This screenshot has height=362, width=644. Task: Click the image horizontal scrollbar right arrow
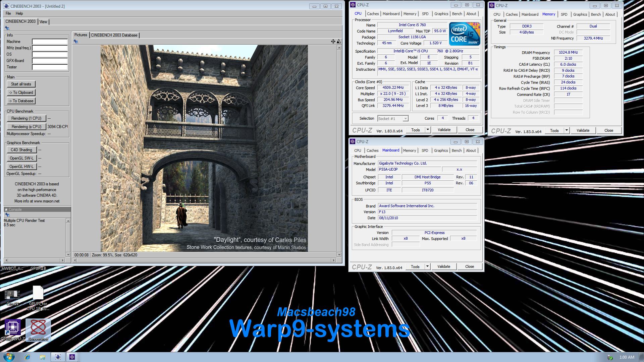[x=333, y=260]
